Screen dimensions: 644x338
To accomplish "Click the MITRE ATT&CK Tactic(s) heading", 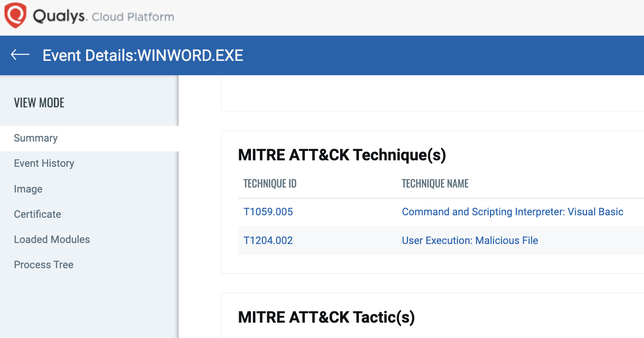I will coord(326,317).
